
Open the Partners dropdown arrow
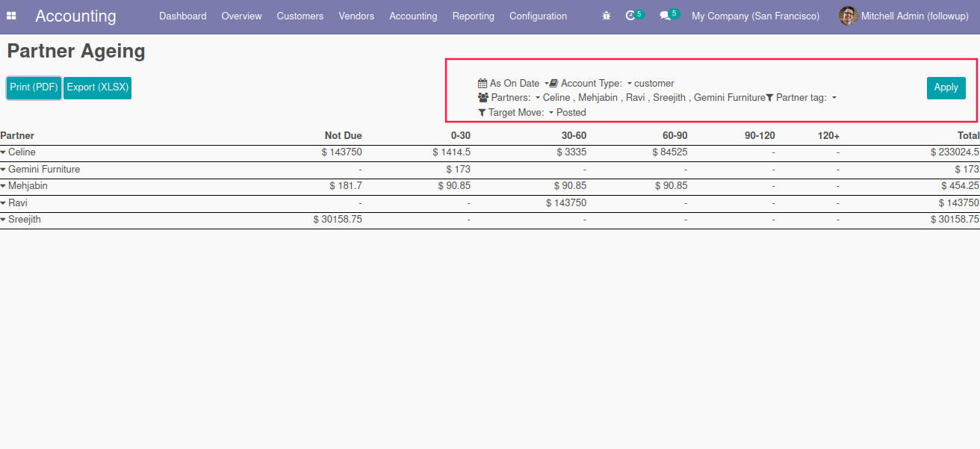(x=538, y=98)
